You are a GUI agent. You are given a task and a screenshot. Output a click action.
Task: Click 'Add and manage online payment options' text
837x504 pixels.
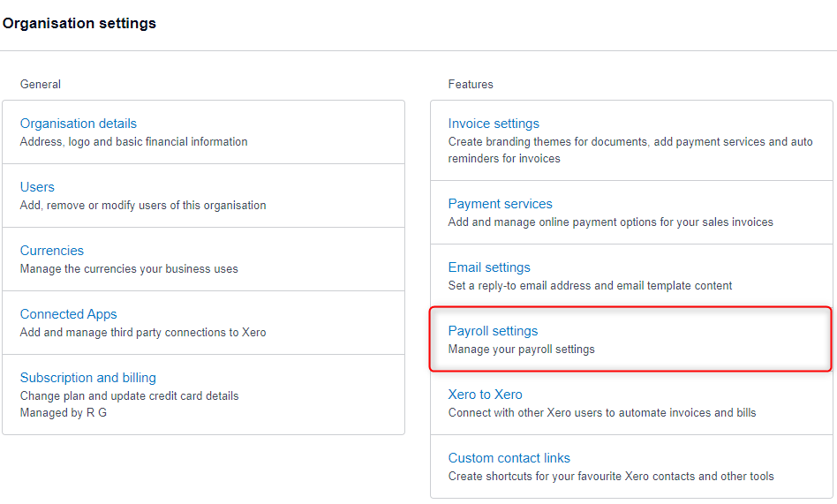611,222
